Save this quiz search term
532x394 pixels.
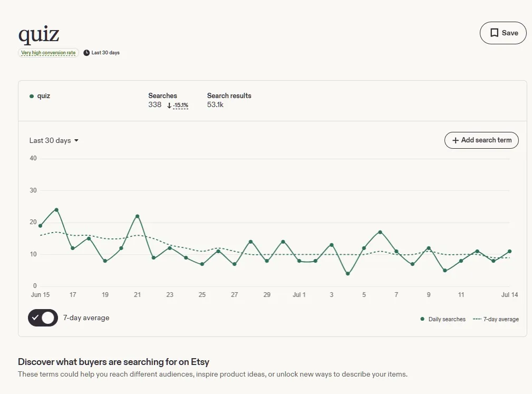pos(503,33)
